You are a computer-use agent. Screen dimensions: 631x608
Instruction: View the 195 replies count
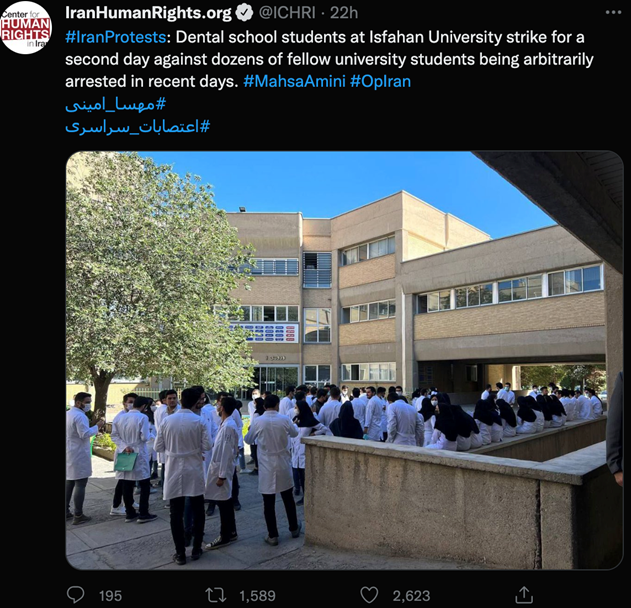[x=110, y=596]
